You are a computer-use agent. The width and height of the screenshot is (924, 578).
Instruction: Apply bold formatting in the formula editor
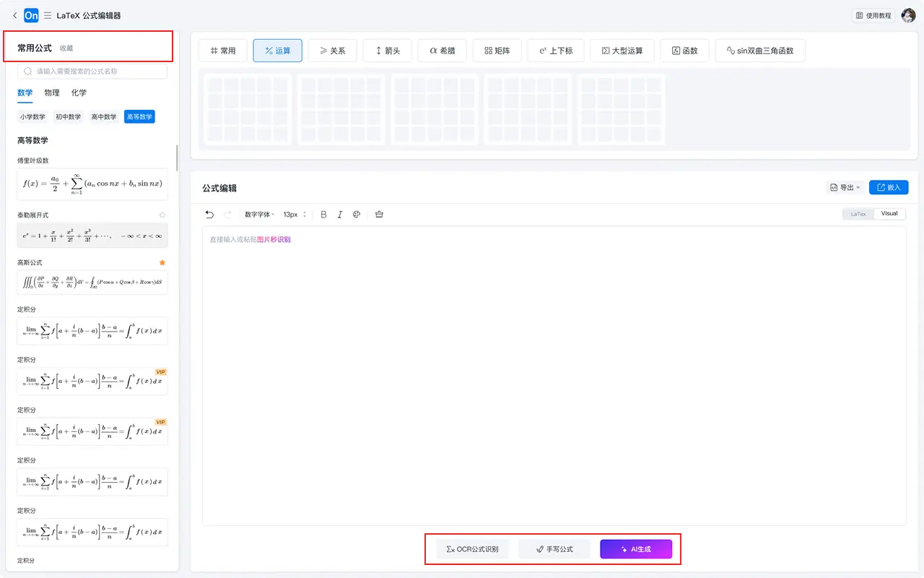[x=323, y=214]
